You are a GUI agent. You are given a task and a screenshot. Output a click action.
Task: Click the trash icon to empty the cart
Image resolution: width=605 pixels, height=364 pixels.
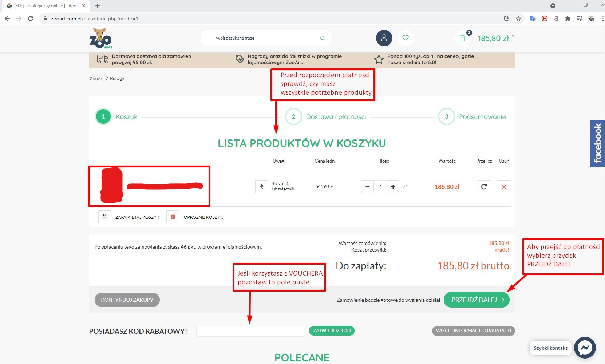pos(173,217)
